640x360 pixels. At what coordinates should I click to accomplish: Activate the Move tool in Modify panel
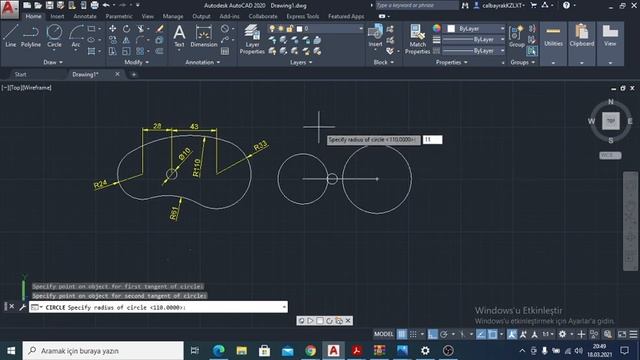click(x=112, y=29)
